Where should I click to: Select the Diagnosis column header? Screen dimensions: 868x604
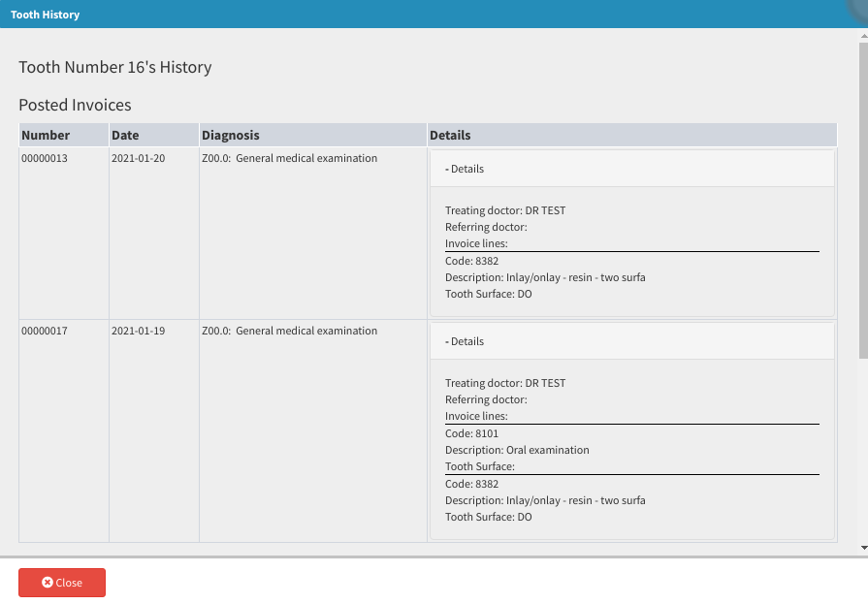(x=231, y=136)
